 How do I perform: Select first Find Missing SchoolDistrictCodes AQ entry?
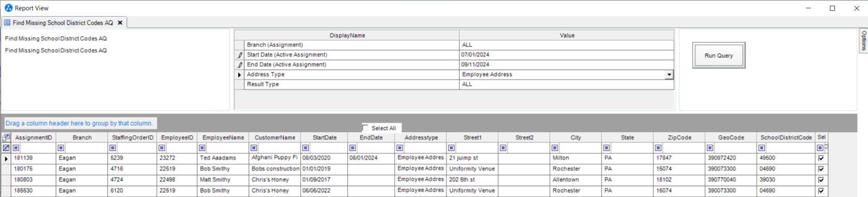[x=56, y=38]
